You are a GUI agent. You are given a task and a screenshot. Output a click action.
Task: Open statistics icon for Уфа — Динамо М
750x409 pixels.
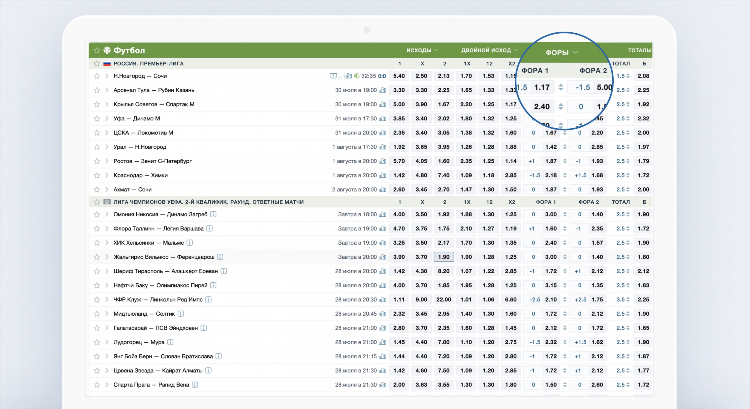[383, 118]
